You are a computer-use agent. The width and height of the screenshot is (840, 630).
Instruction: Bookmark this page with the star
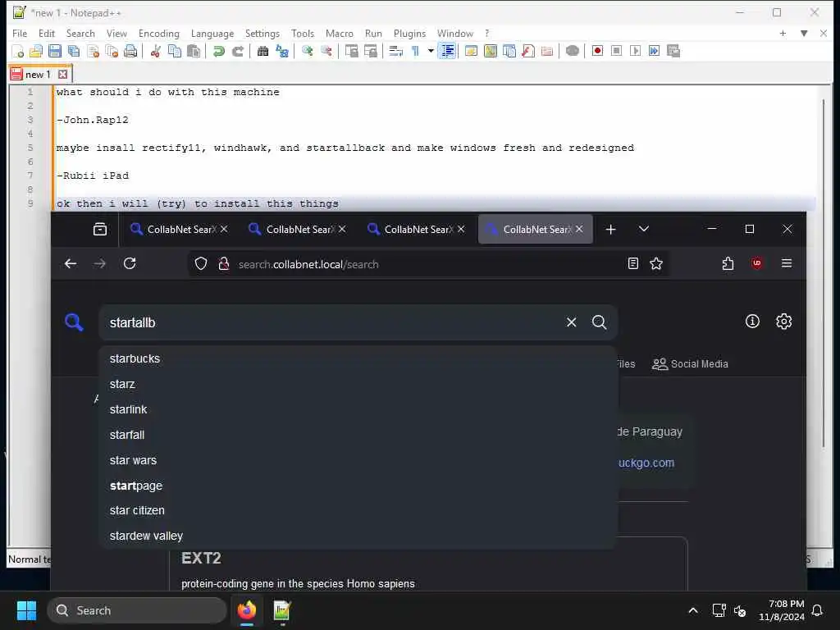tap(656, 263)
